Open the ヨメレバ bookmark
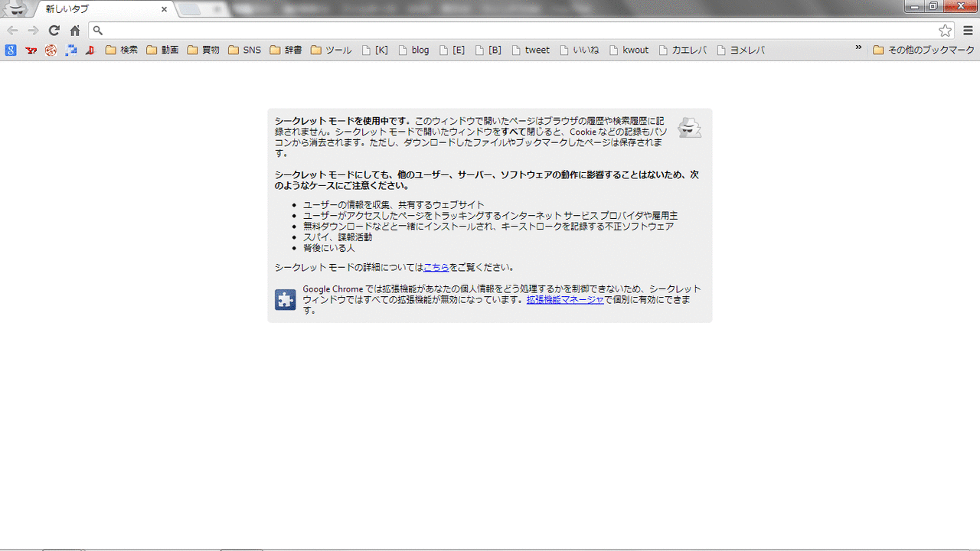 pos(741,51)
